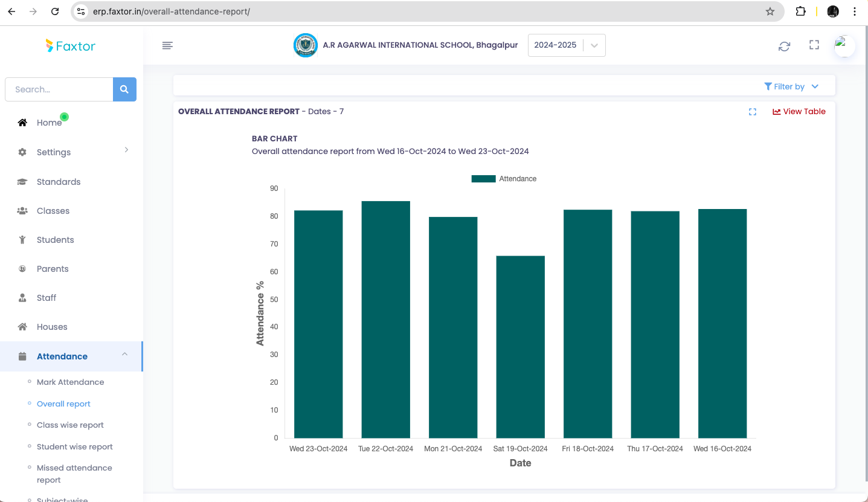Expand the Filter by options
Image resolution: width=868 pixels, height=502 pixels.
791,86
